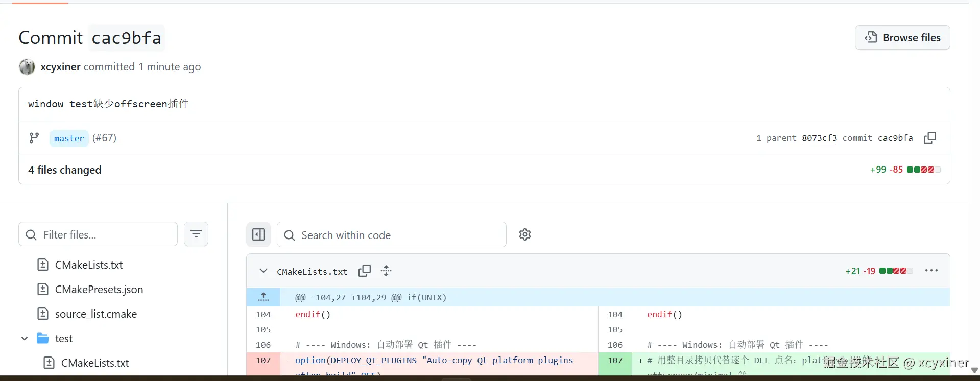
Task: Click the +99 -85 diffstat summary
Action: pyautogui.click(x=905, y=170)
